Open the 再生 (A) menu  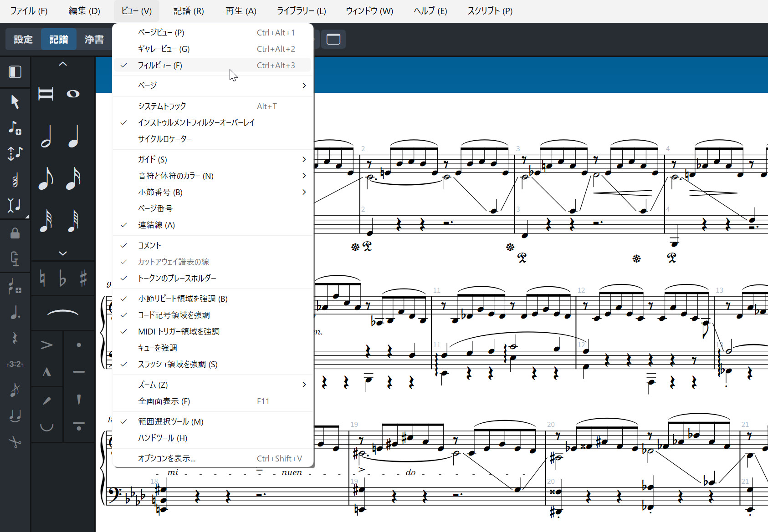click(x=241, y=11)
